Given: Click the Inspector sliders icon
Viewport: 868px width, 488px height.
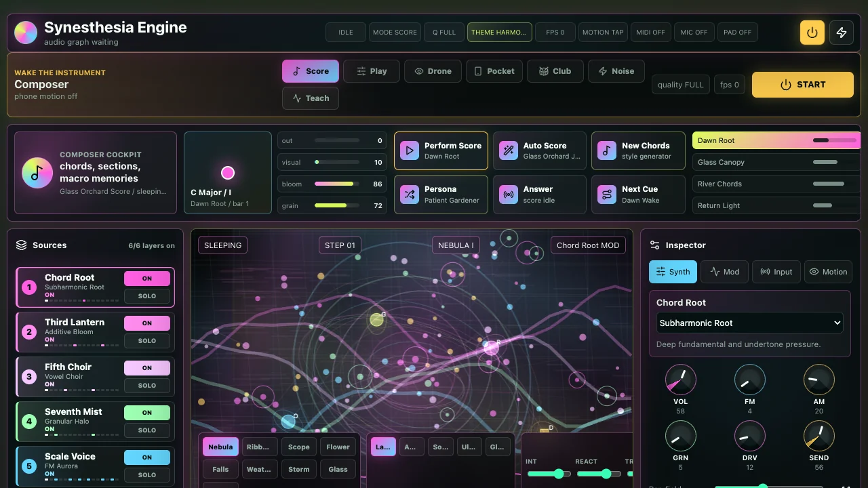Looking at the screenshot, I should coord(654,245).
